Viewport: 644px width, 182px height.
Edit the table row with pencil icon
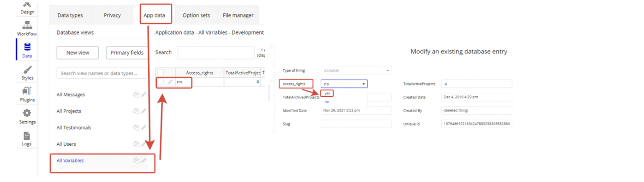tap(170, 82)
